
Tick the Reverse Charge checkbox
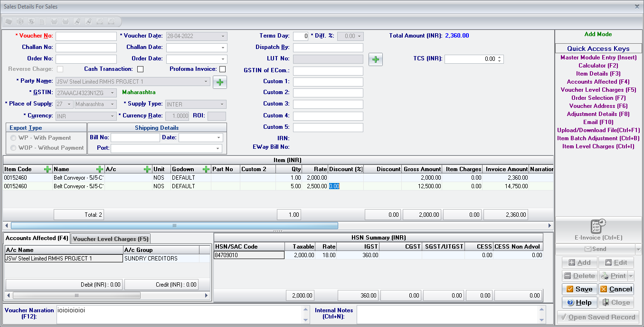click(x=60, y=69)
